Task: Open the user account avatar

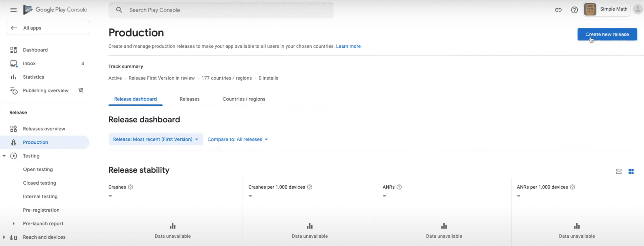Action: (x=638, y=9)
